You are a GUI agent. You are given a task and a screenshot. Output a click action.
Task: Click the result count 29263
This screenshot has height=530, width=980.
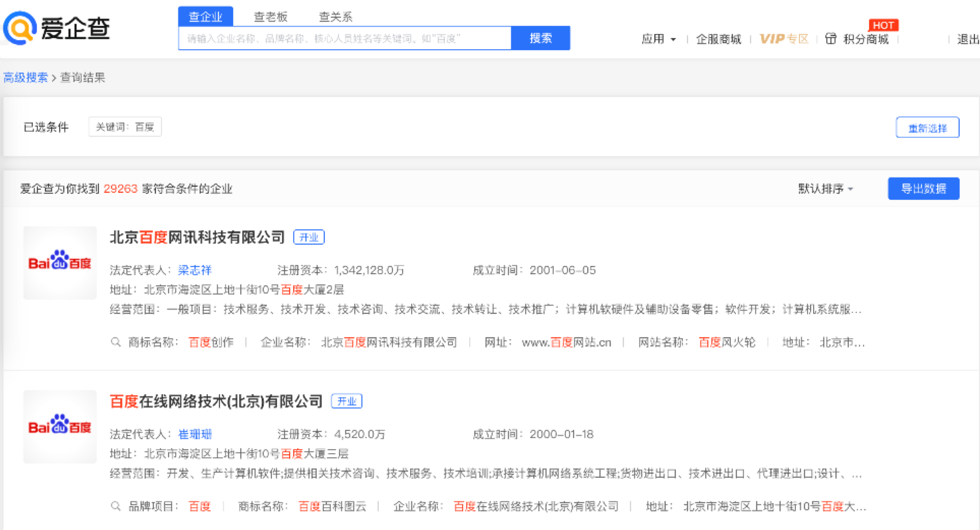click(x=120, y=188)
